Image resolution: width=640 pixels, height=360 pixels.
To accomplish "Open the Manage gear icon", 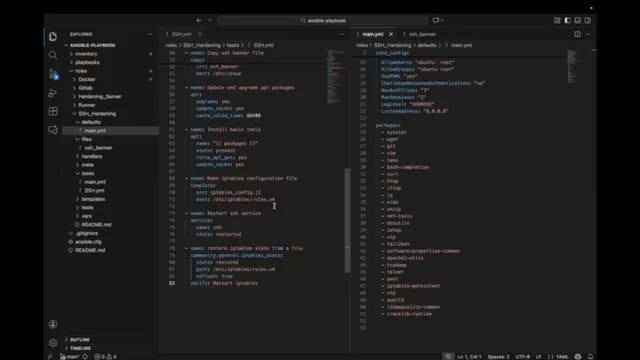I will (x=53, y=343).
